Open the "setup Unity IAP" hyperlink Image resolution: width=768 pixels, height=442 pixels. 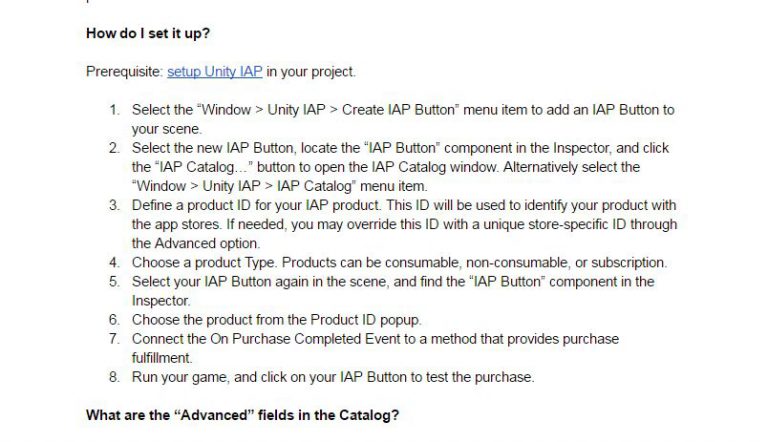tap(215, 72)
